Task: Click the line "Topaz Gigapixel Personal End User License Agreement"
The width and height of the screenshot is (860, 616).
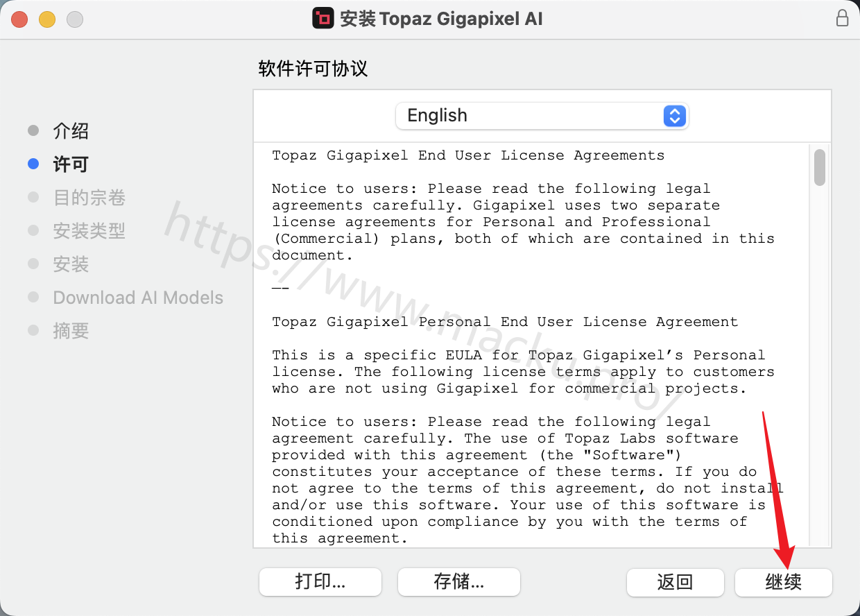Action: 505,322
